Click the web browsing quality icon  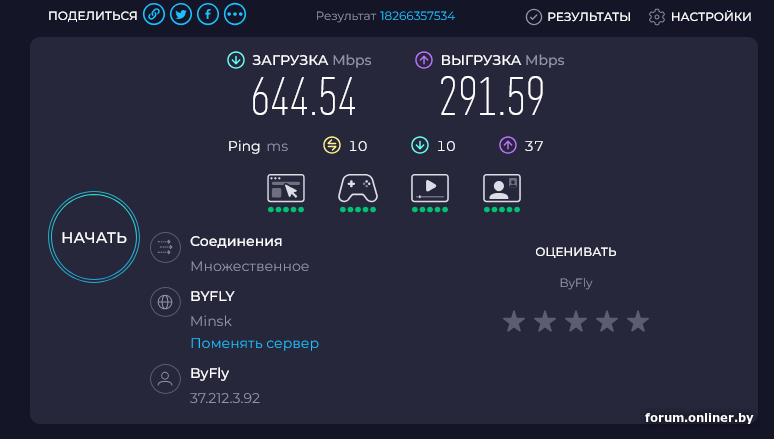coord(285,188)
